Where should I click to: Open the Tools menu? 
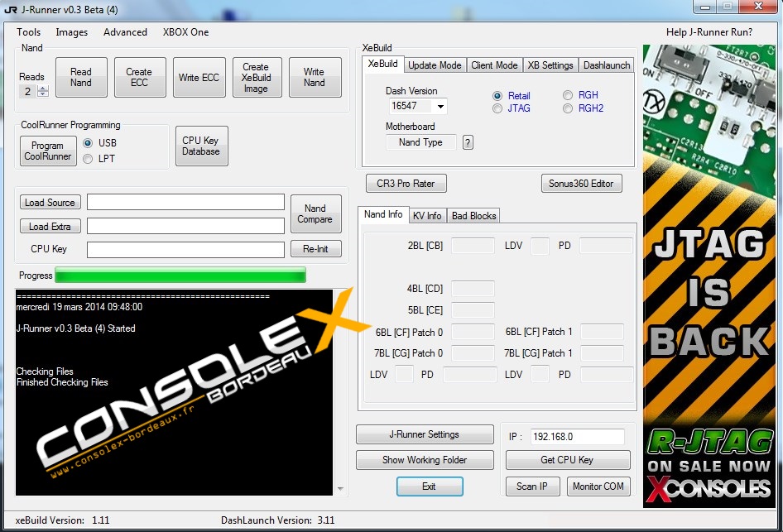click(x=28, y=32)
